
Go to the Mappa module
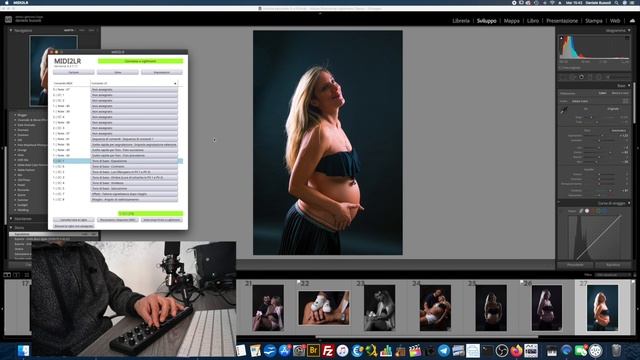click(511, 21)
